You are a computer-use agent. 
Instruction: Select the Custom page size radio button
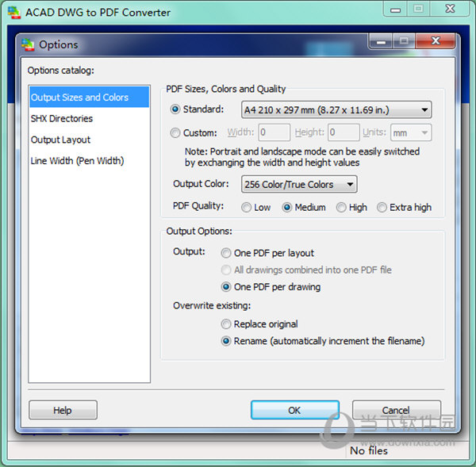point(175,133)
